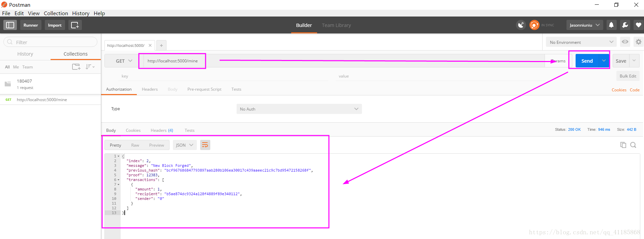644x239 pixels.
Task: Switch response view to Raw
Action: 135,145
